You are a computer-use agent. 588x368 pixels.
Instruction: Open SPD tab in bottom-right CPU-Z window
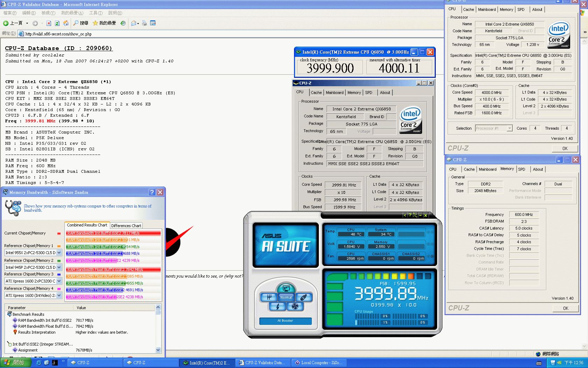coord(521,169)
